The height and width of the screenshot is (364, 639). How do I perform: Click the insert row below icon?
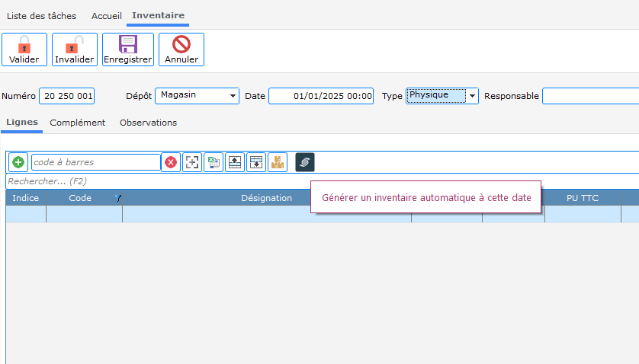[x=256, y=162]
